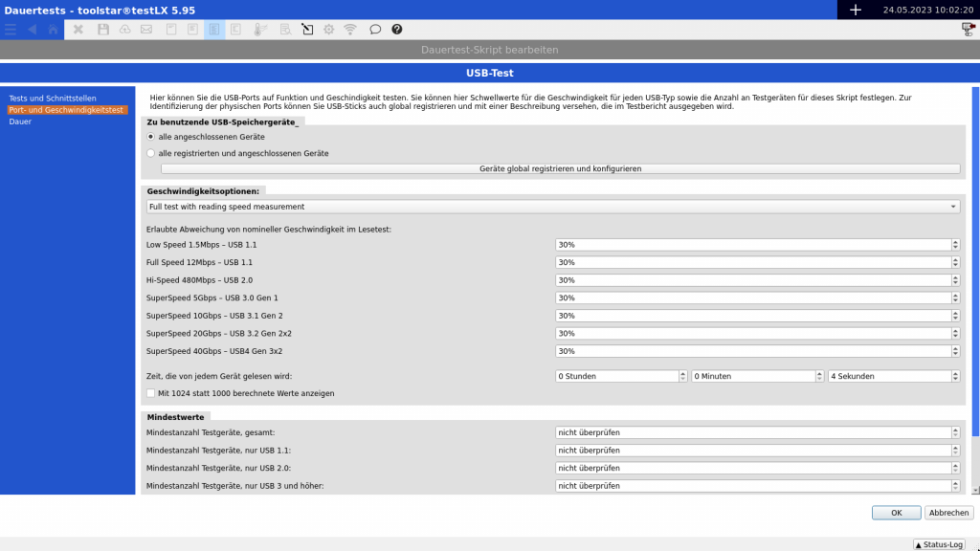Enable 'Mit 1024 statt 1000' checkbox
This screenshot has width=980, height=551.
coord(150,393)
